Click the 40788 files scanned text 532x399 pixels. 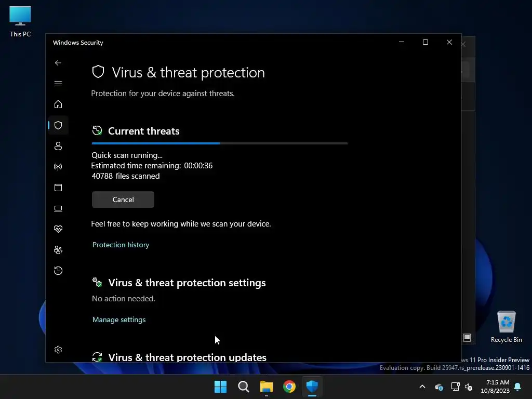coord(126,176)
